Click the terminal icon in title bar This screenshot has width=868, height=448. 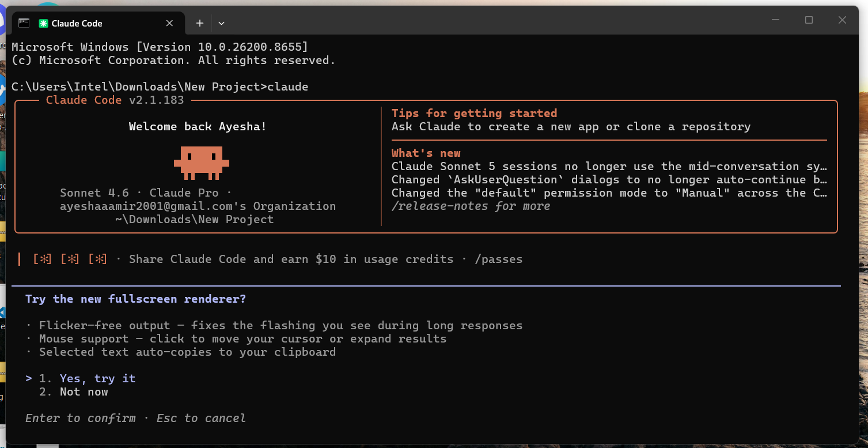[24, 23]
